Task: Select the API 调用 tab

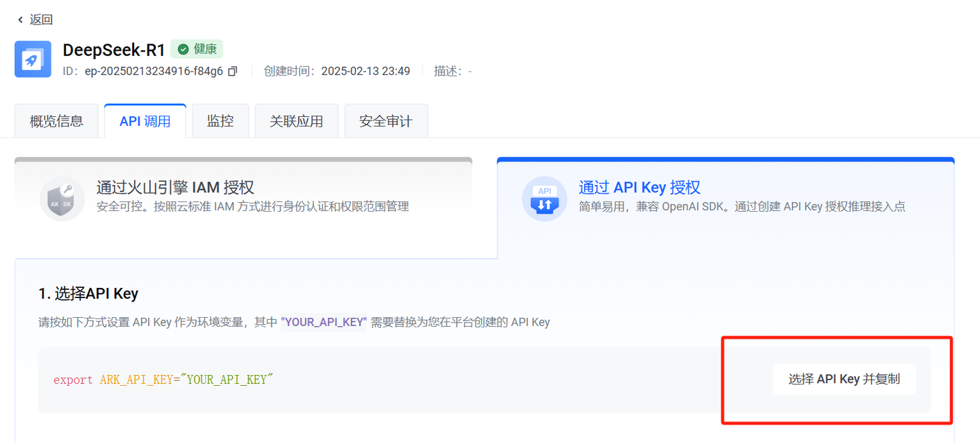Action: [145, 121]
